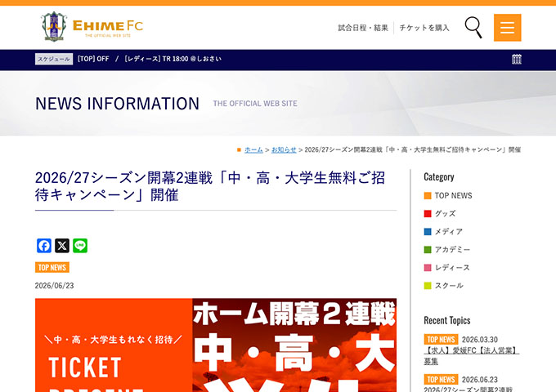Open 試合日程・結果 in header
556x392 pixels.
pyautogui.click(x=363, y=28)
